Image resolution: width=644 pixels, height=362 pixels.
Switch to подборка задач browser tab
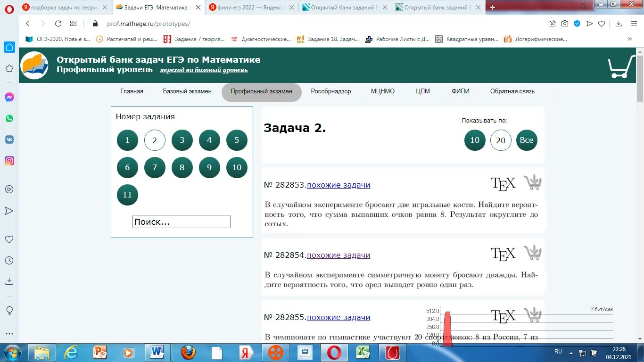coord(65,7)
